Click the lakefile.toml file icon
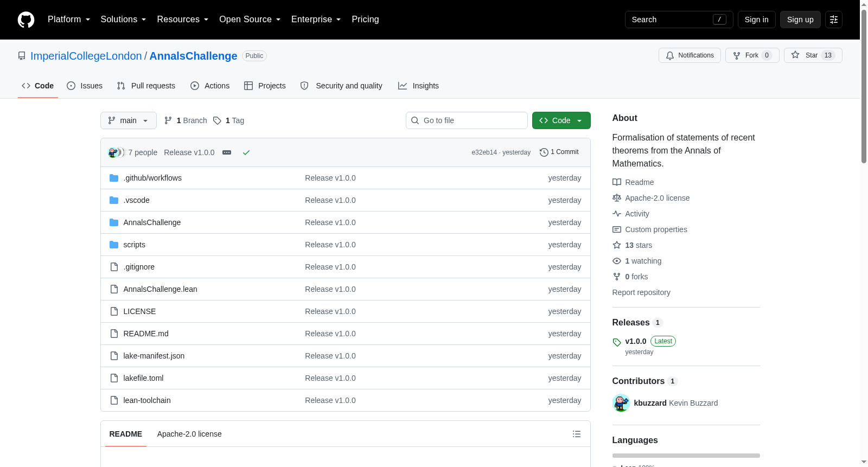This screenshot has width=868, height=467. pyautogui.click(x=114, y=378)
